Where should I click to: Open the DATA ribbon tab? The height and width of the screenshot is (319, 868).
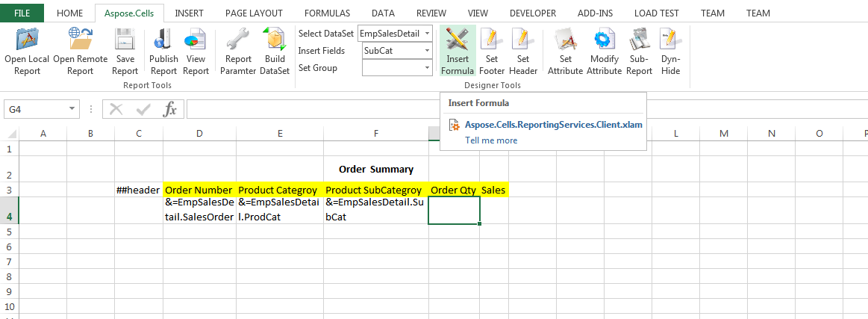383,13
